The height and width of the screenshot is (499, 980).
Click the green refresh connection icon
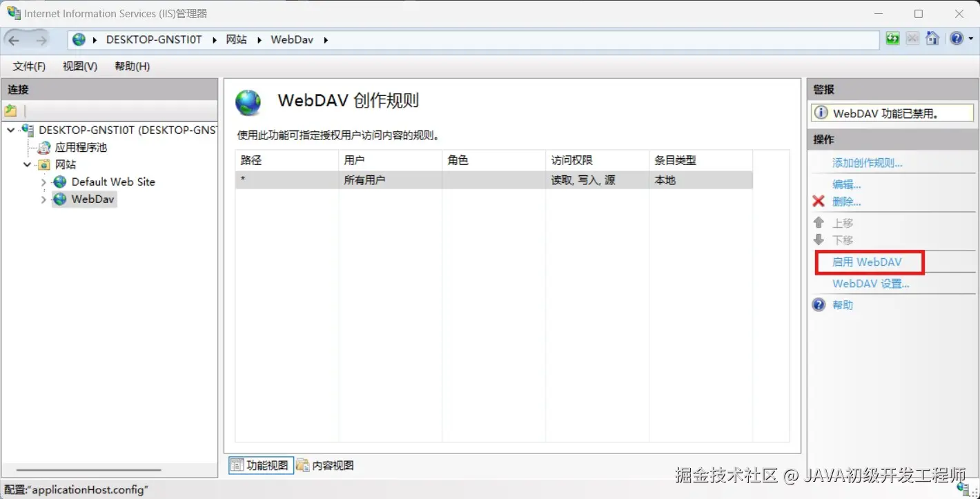pos(892,38)
